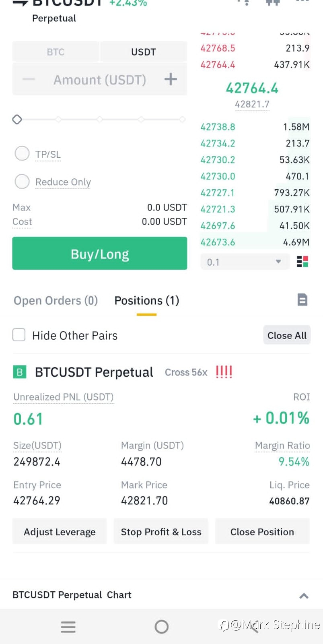Screen dimensions: 323x644
Task: Click the amount percentage slider handle
Action: 17,120
